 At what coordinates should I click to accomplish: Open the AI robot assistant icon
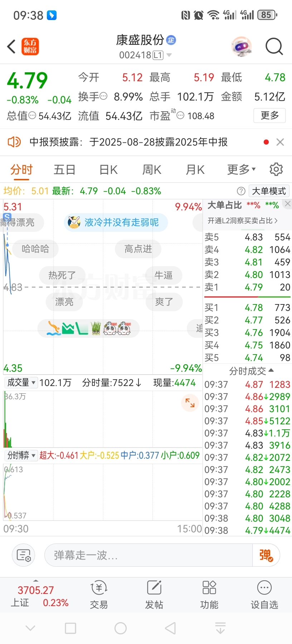tap(242, 47)
